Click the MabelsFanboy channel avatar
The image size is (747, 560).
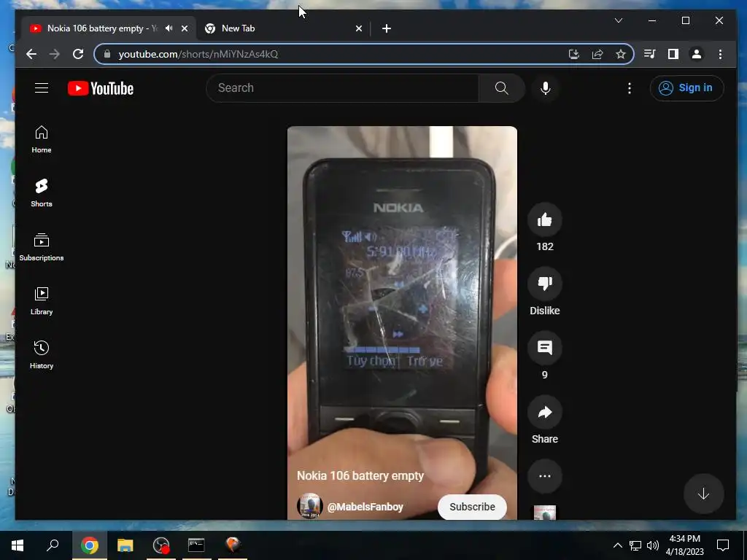309,506
